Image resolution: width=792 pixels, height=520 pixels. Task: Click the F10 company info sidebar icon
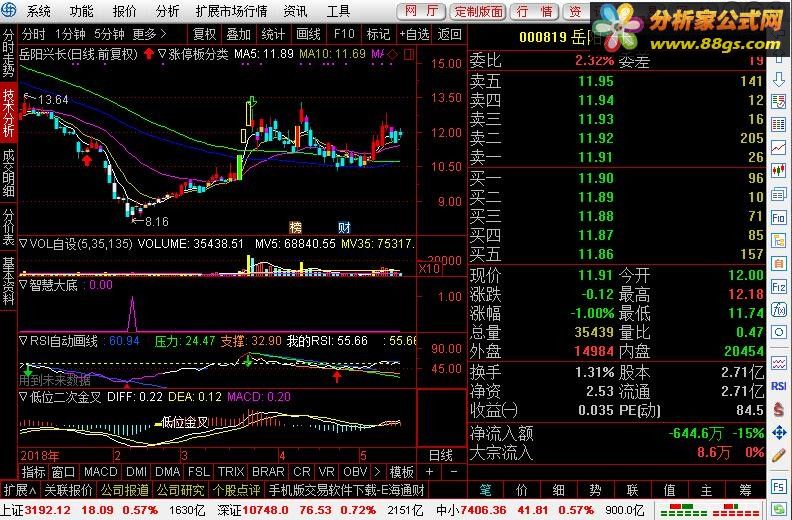[x=778, y=218]
